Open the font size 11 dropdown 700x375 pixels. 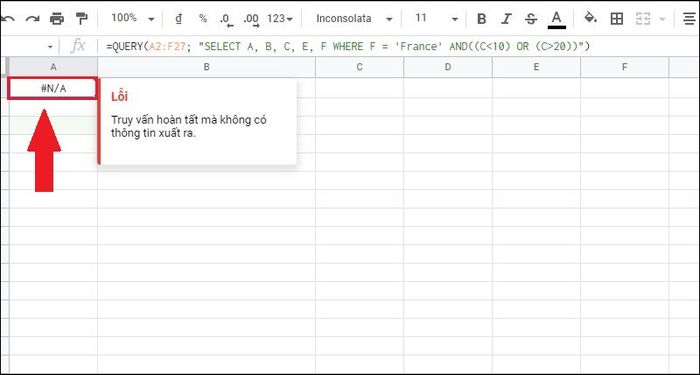pyautogui.click(x=436, y=19)
